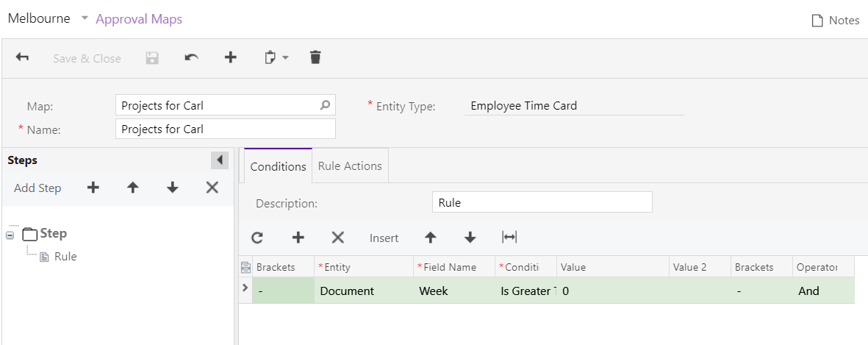
Task: Remove the selected step with the X icon
Action: (212, 188)
